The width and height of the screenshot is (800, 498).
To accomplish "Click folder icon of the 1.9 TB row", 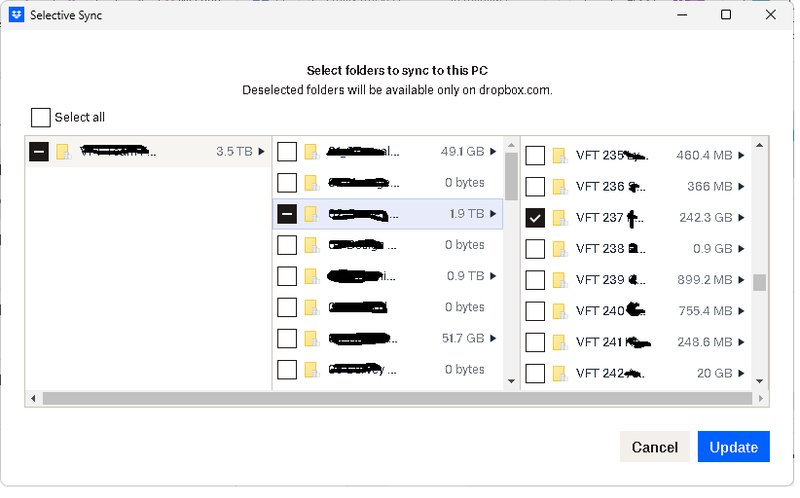I will tap(312, 214).
